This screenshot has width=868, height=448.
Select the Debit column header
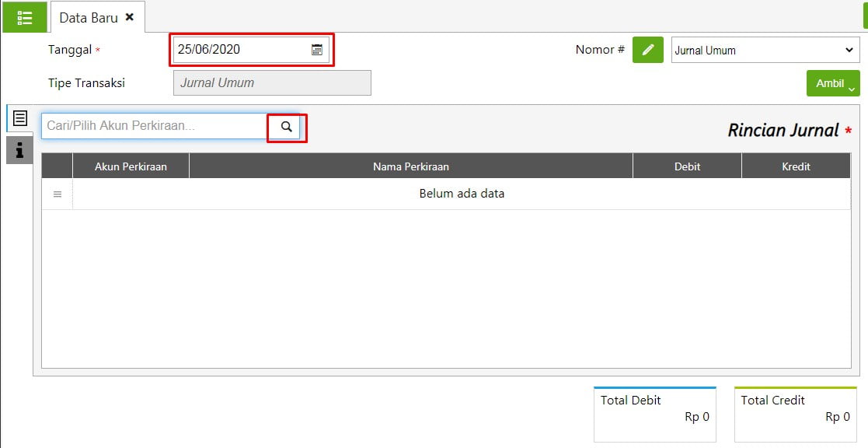(x=687, y=166)
